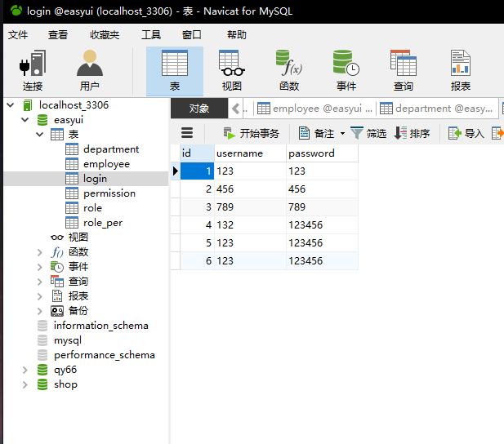
Task: Click the row selector arrow for row 1
Action: click(x=175, y=171)
